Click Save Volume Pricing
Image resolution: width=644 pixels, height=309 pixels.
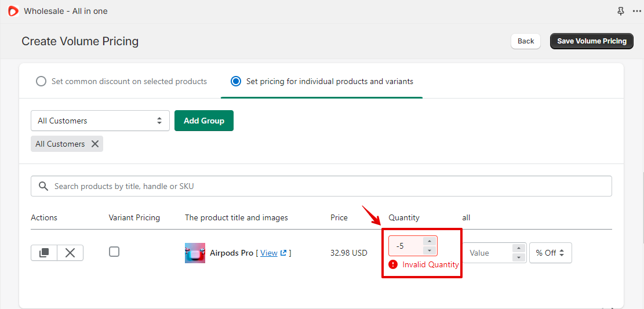tap(592, 41)
